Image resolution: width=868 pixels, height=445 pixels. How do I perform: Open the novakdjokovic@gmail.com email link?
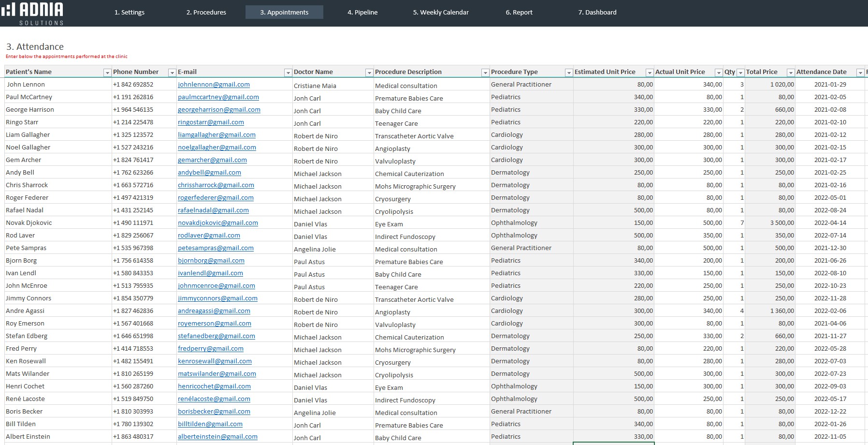point(217,222)
